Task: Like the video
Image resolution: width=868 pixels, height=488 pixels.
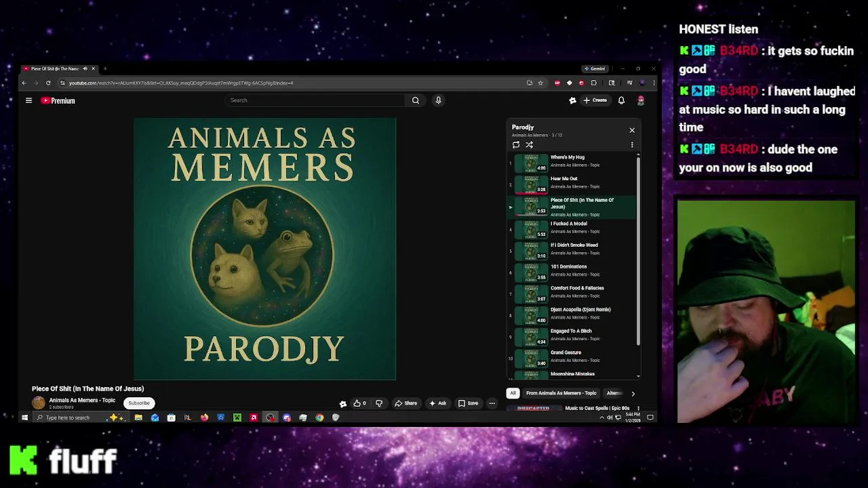Action: (359, 403)
